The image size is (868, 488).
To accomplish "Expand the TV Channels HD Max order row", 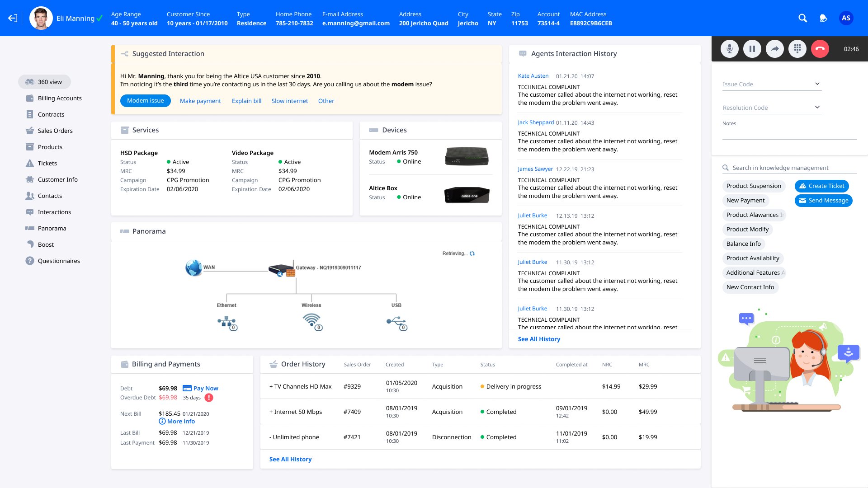I will click(480, 386).
